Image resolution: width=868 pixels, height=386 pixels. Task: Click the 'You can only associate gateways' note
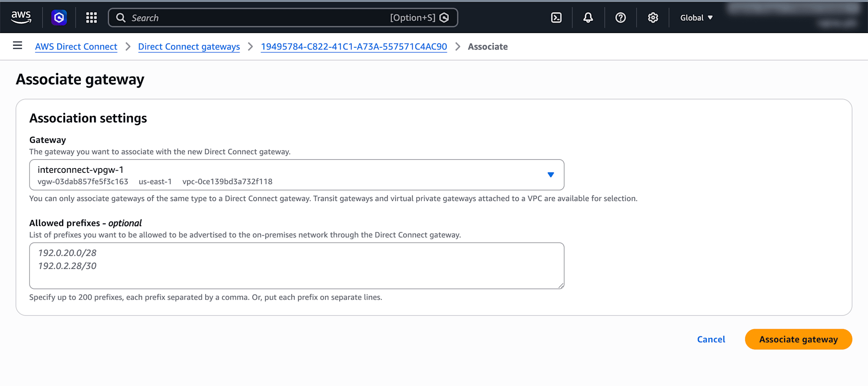click(333, 198)
